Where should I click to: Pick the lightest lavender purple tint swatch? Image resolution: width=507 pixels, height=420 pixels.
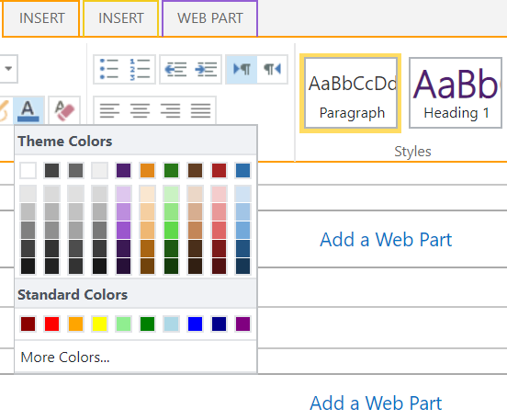[x=123, y=194]
